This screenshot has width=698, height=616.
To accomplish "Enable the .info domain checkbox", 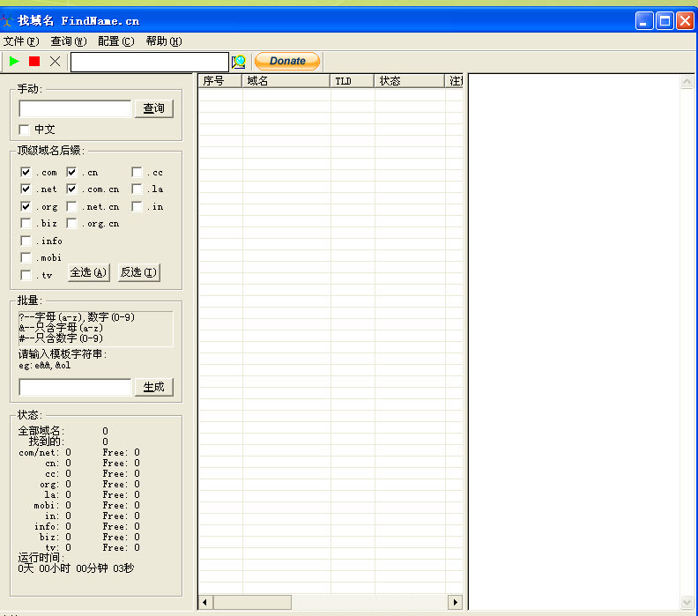I will [x=26, y=241].
